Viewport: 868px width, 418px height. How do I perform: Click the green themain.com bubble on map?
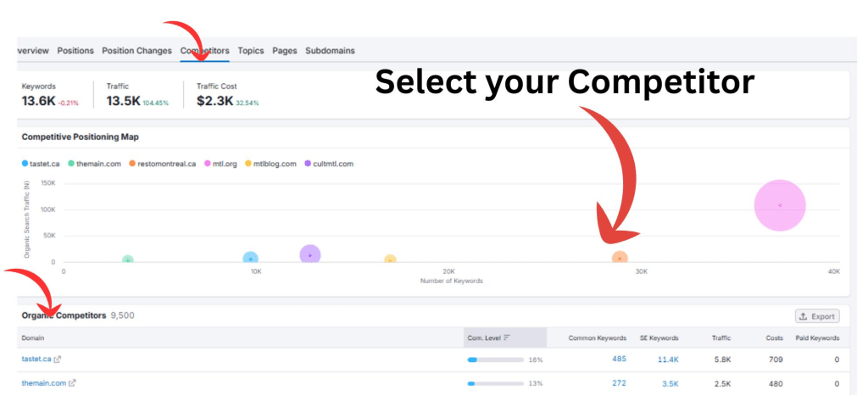127,261
